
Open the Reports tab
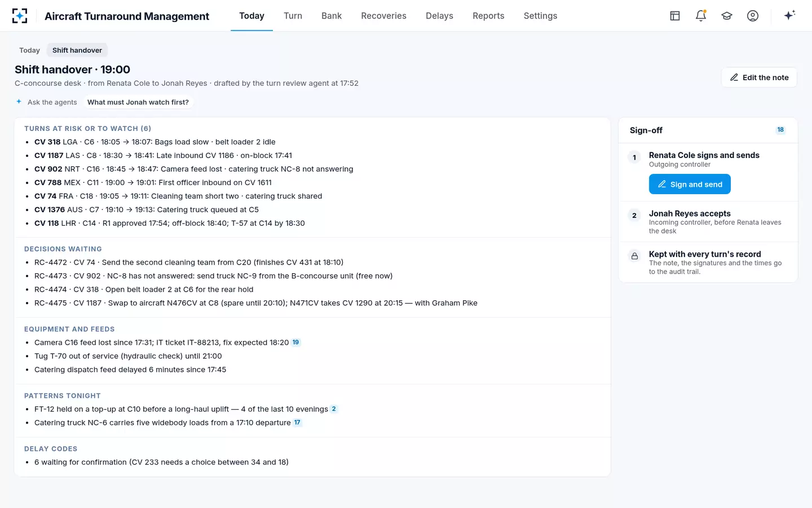coord(488,16)
